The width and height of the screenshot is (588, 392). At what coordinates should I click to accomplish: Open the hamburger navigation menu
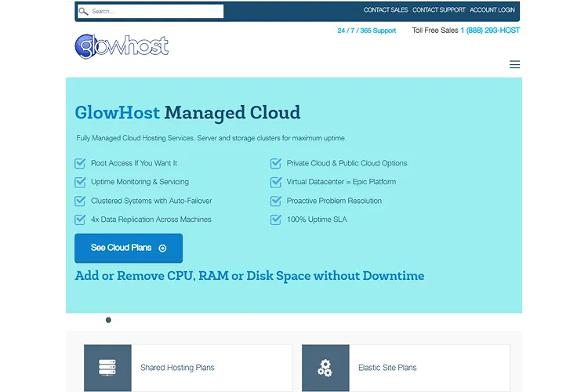[x=514, y=64]
